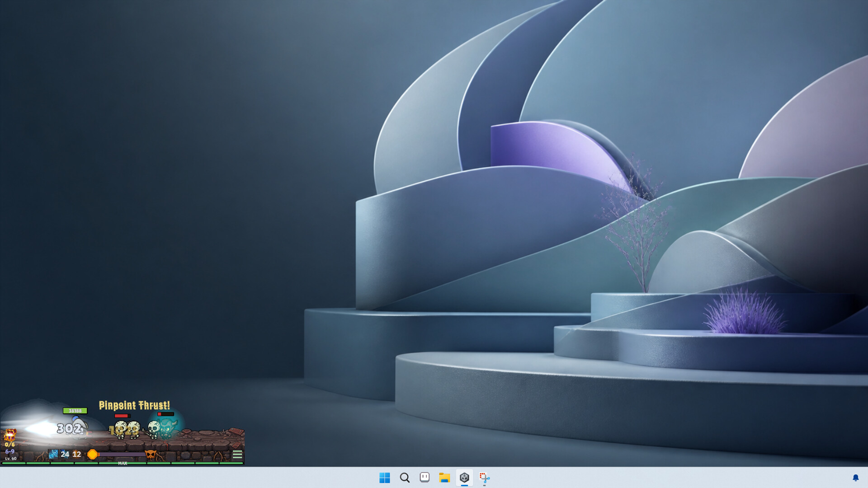This screenshot has width=868, height=488.
Task: Open the pixel face app on taskbar
Action: tap(425, 478)
